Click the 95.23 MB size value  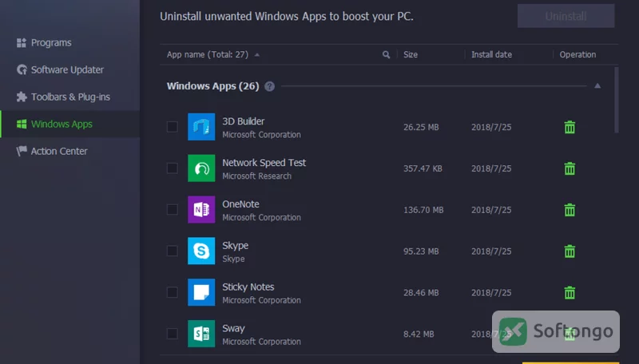tap(421, 251)
